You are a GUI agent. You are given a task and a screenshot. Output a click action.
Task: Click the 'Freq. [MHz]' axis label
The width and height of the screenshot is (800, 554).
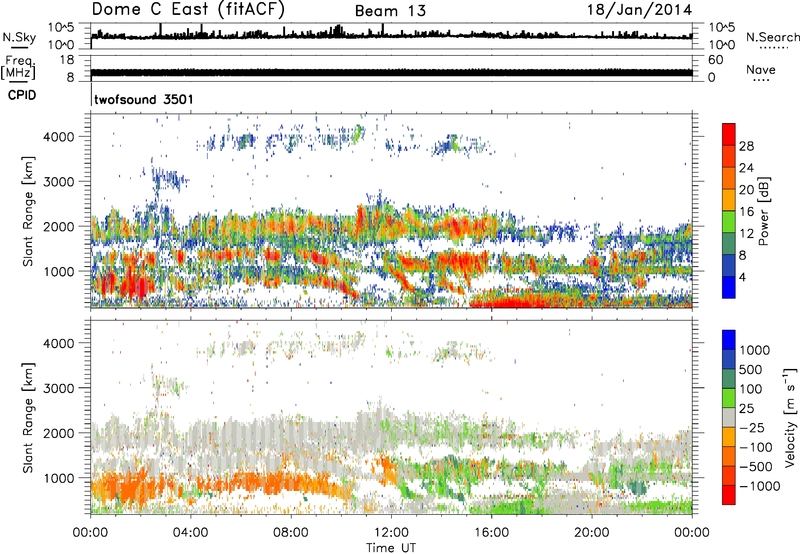(x=19, y=68)
